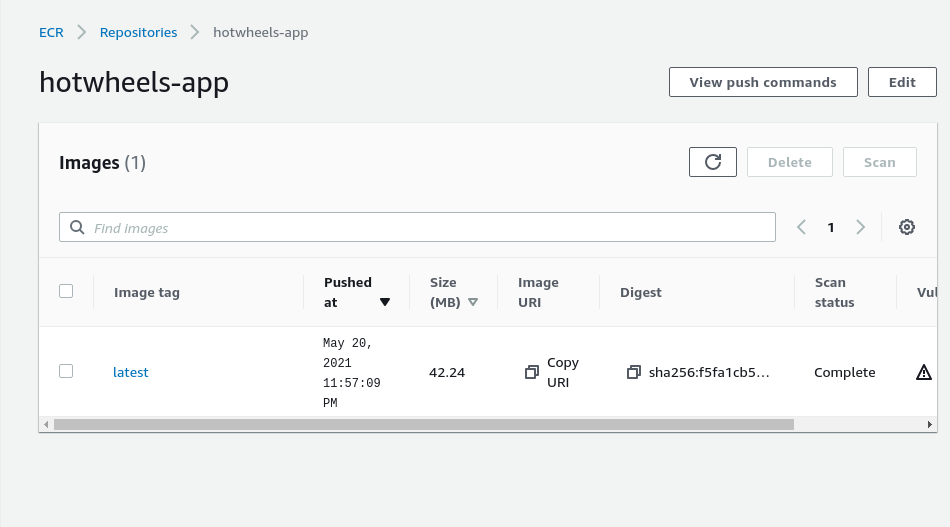
Task: Sort by Pushed at column arrow
Action: pyautogui.click(x=385, y=302)
